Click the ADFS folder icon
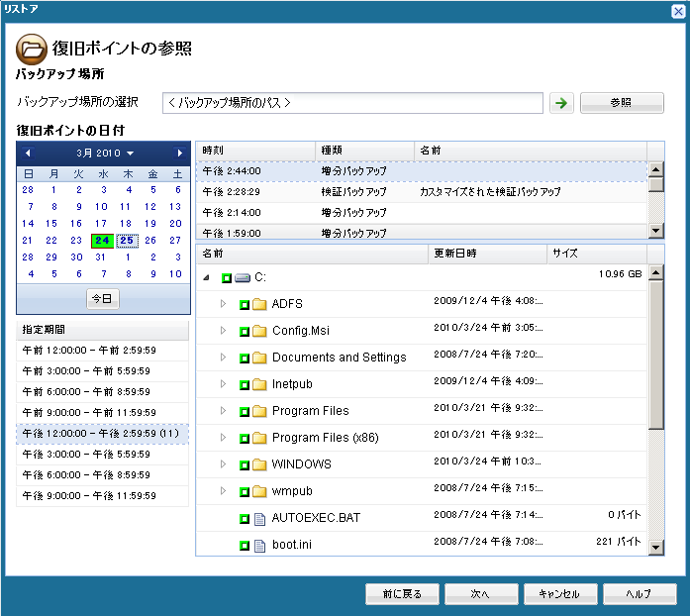This screenshot has width=690, height=616. (259, 304)
